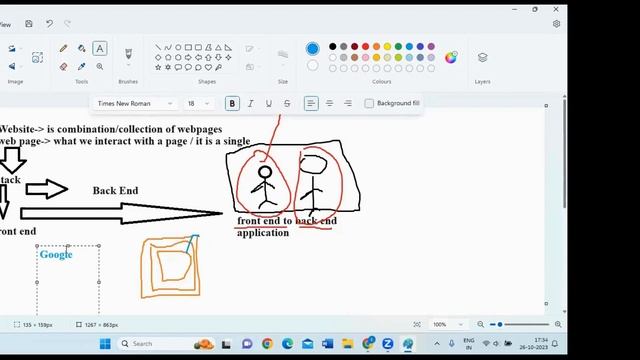Select the Colour picker eyedropper tool
640x360 pixels.
point(82,67)
